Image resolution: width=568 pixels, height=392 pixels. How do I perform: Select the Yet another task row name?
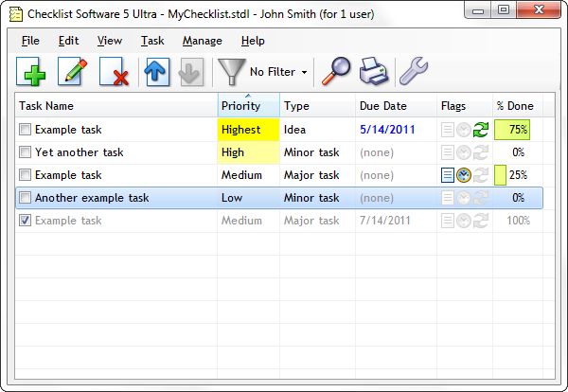point(79,152)
